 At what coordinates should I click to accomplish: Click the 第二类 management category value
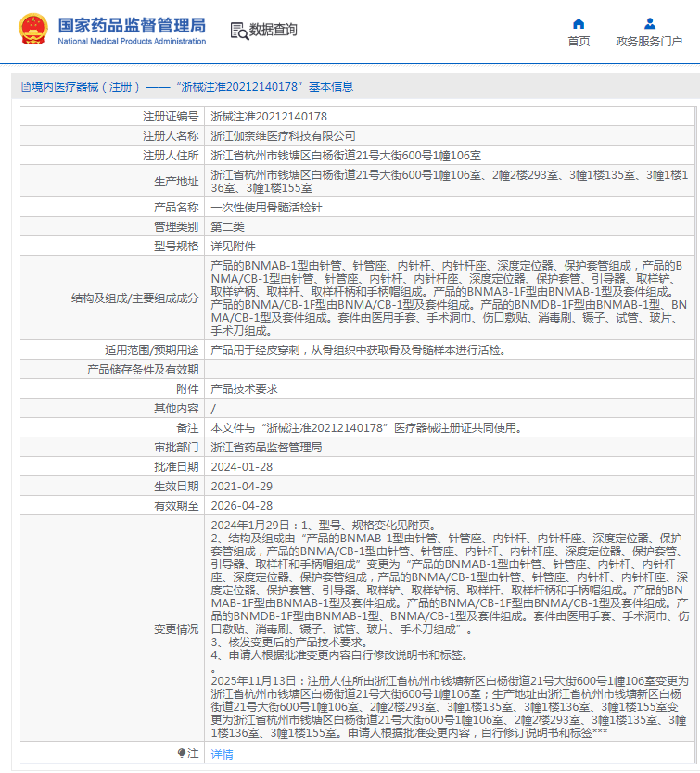pos(227,226)
